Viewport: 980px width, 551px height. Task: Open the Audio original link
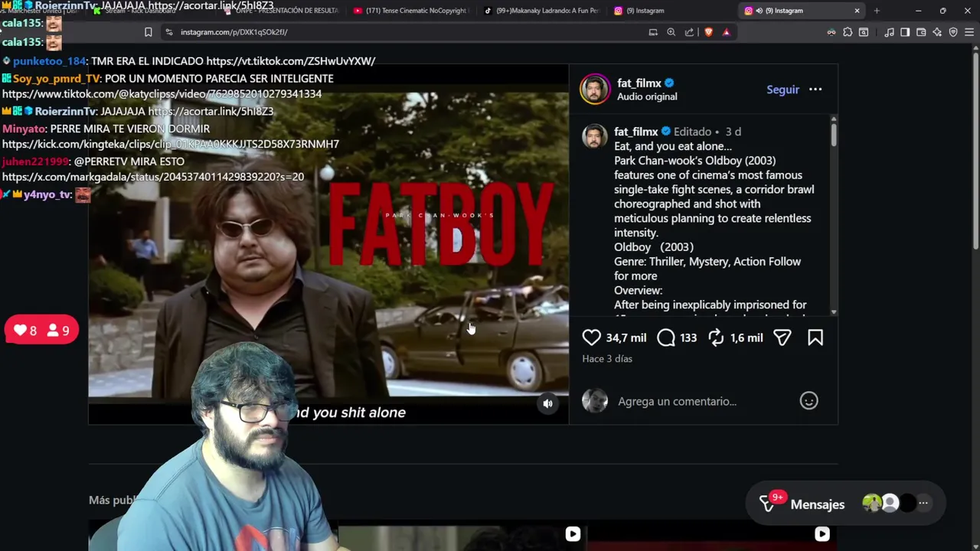point(647,96)
